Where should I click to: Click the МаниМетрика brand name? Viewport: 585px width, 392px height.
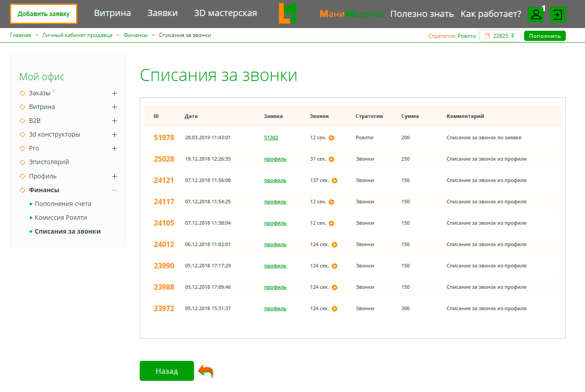351,14
